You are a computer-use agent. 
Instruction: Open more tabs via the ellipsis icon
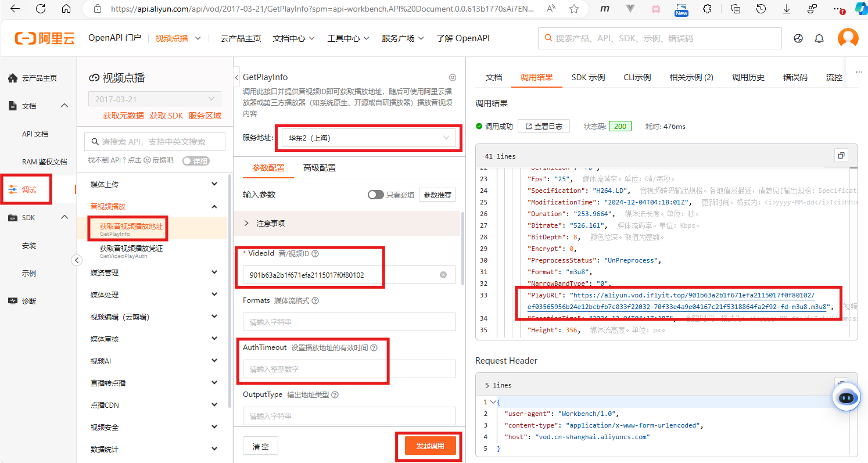pyautogui.click(x=859, y=72)
